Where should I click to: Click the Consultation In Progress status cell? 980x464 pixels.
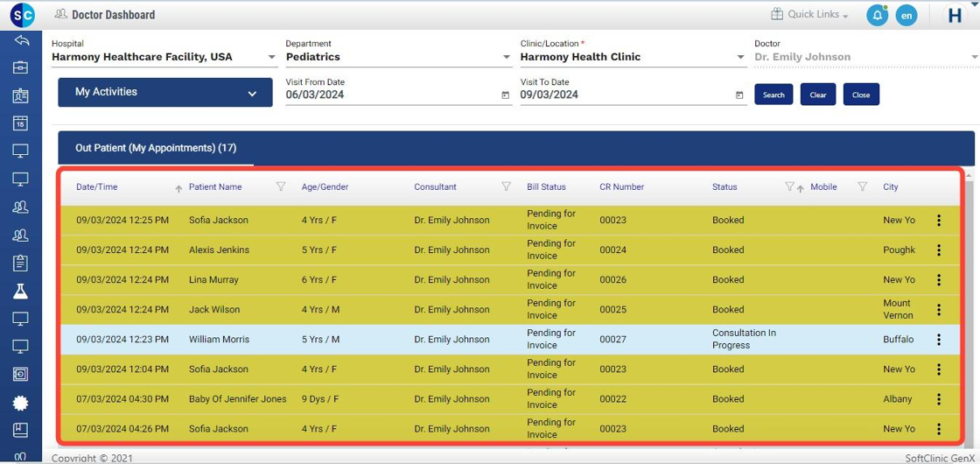[x=745, y=339]
